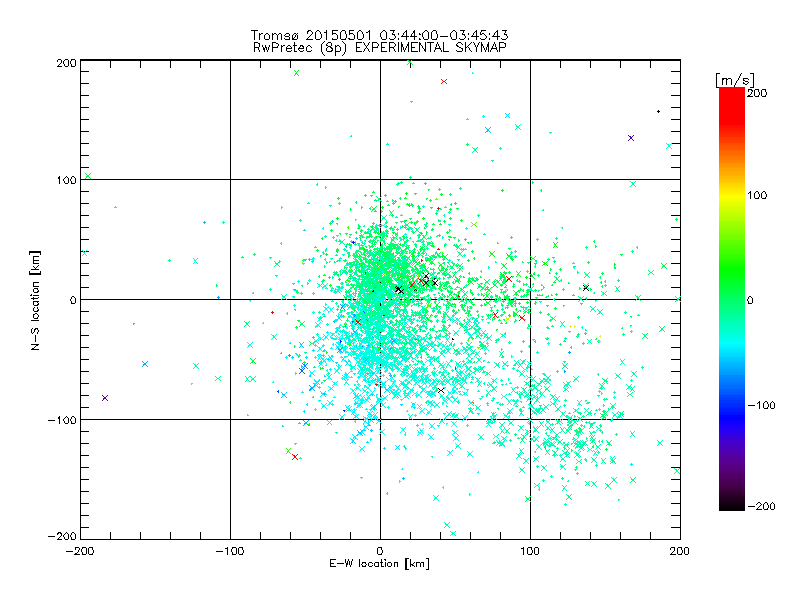Click the 'E-W location [km]' axis label

click(x=379, y=564)
